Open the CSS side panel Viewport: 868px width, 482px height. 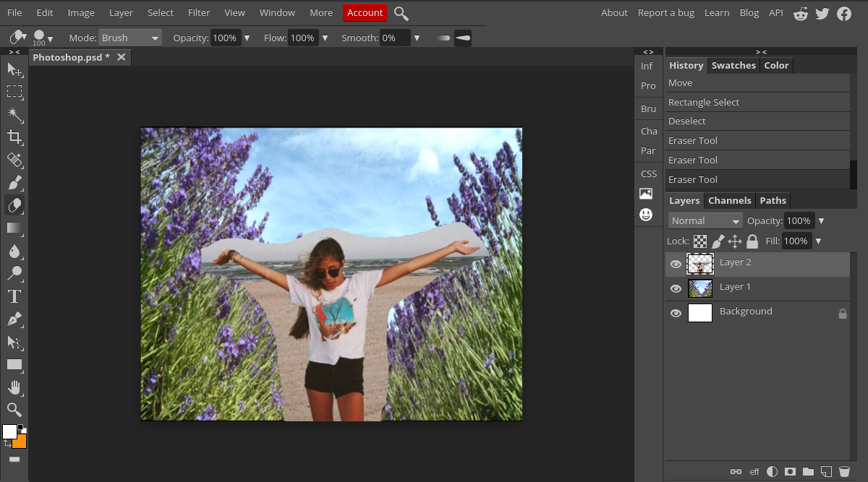[649, 173]
